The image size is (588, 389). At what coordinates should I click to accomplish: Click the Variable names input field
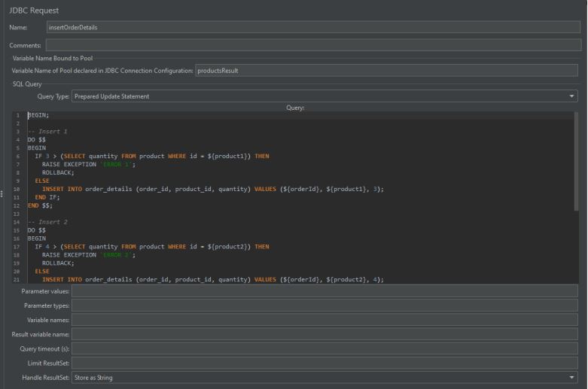coord(324,320)
